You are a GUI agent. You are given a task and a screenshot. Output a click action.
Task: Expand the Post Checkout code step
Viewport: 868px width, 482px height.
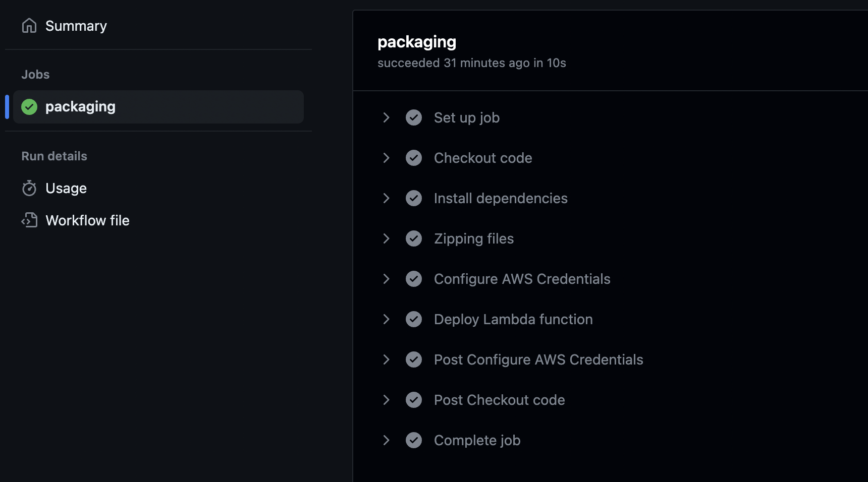coord(387,400)
